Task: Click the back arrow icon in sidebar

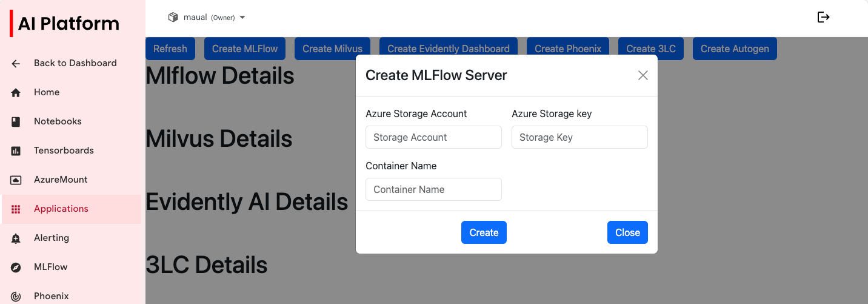Action: click(x=16, y=63)
